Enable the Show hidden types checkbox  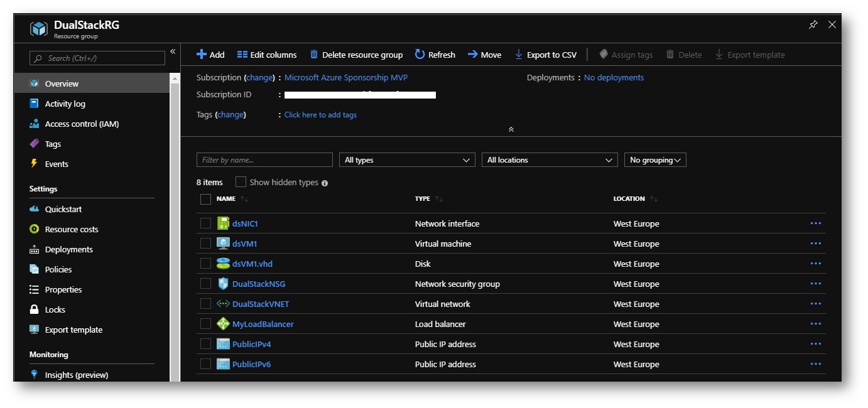pyautogui.click(x=241, y=182)
